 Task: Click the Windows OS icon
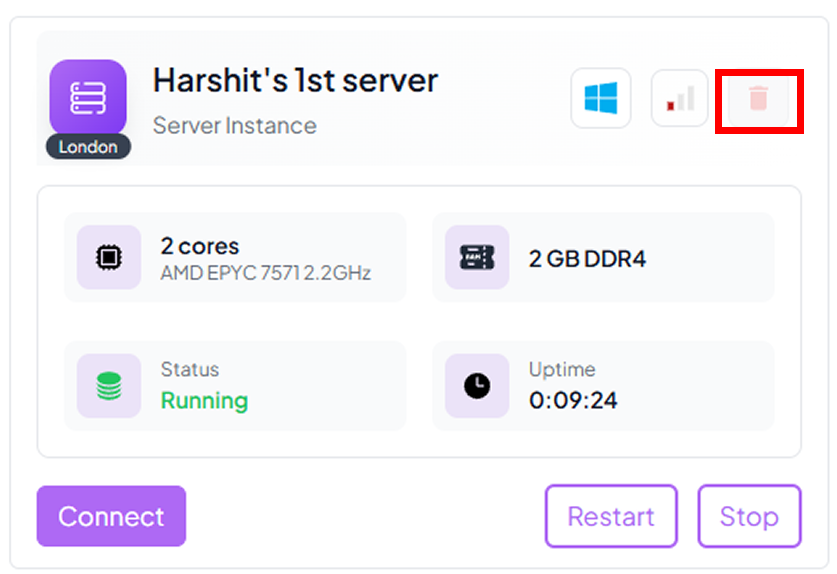tap(601, 98)
